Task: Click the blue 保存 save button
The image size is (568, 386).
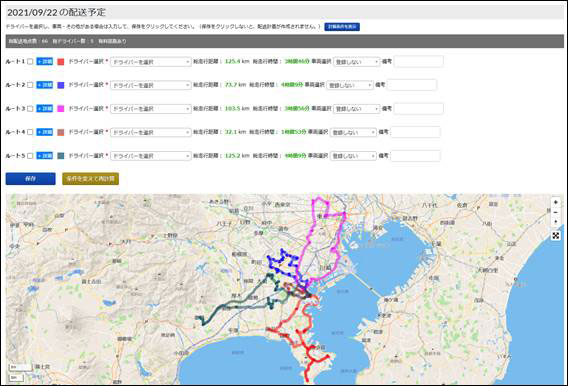Action: pos(30,179)
